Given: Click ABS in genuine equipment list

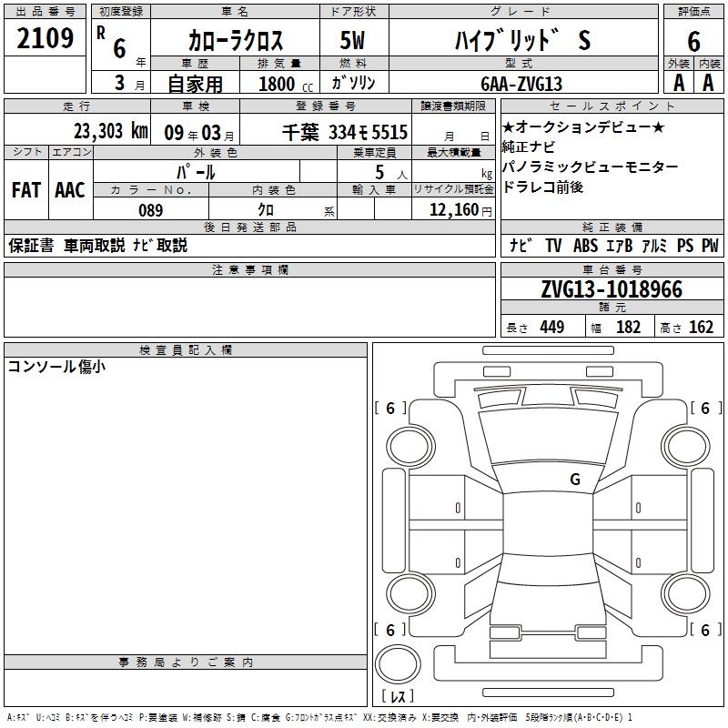Looking at the screenshot, I should point(585,245).
